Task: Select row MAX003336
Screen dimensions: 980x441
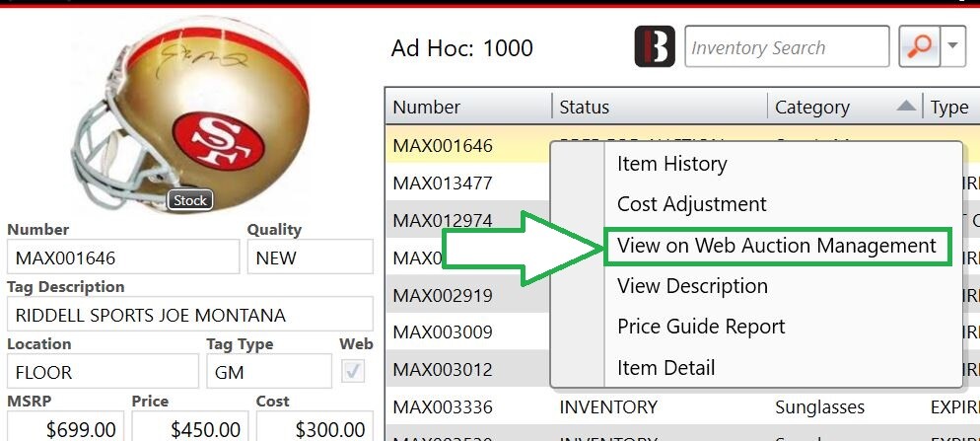Action: point(682,406)
